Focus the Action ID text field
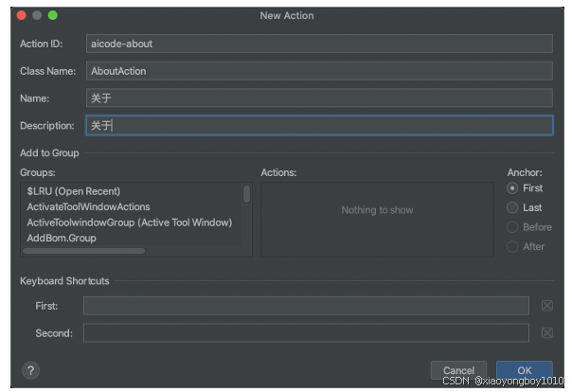Screen dimensions: 572x392 (319, 44)
